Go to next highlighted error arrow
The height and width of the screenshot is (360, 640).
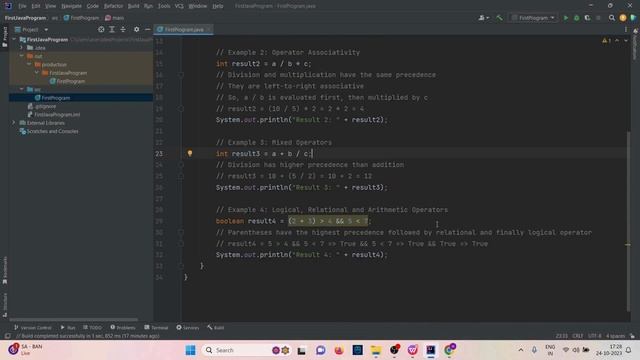(626, 41)
